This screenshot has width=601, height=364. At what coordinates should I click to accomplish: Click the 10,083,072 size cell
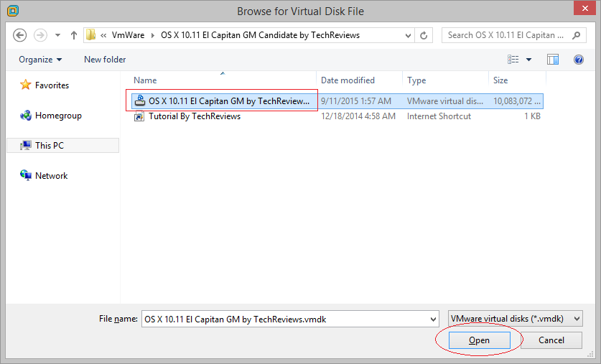[x=517, y=101]
